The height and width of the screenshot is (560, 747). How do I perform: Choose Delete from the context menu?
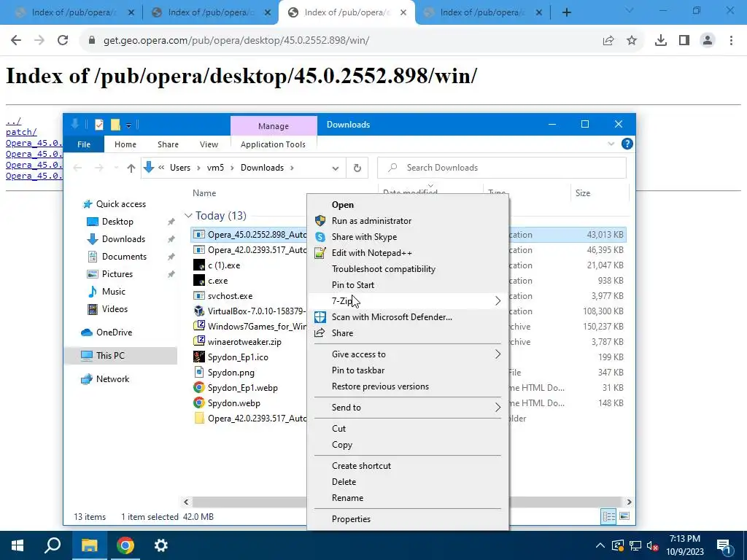[344, 482]
